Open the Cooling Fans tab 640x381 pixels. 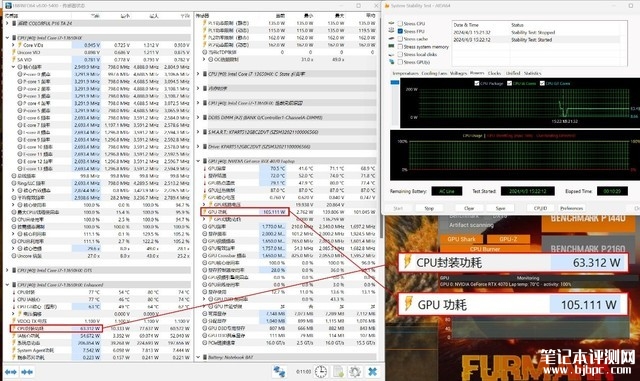click(x=434, y=74)
